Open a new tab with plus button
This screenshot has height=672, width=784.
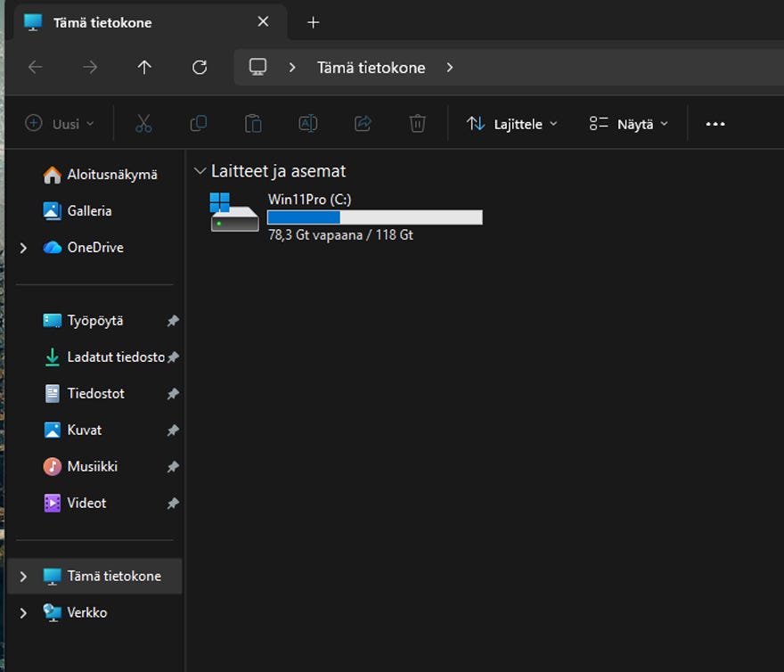pos(313,22)
